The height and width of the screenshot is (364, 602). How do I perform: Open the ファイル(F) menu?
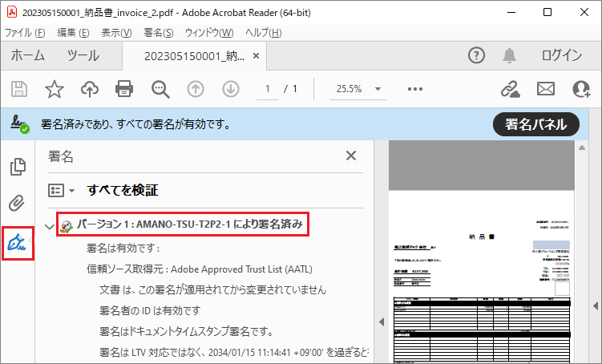(25, 32)
